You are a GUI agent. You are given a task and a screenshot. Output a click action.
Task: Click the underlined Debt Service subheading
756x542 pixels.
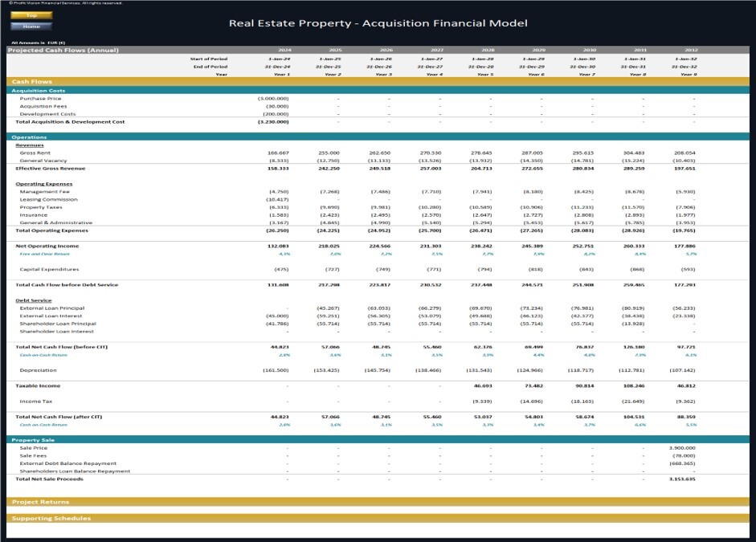point(33,300)
